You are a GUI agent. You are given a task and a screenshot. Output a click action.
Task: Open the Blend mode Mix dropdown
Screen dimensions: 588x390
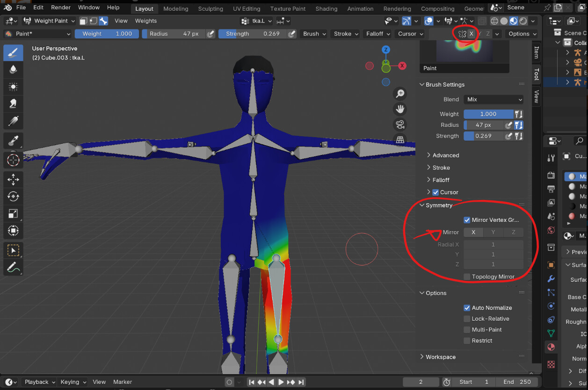point(494,99)
